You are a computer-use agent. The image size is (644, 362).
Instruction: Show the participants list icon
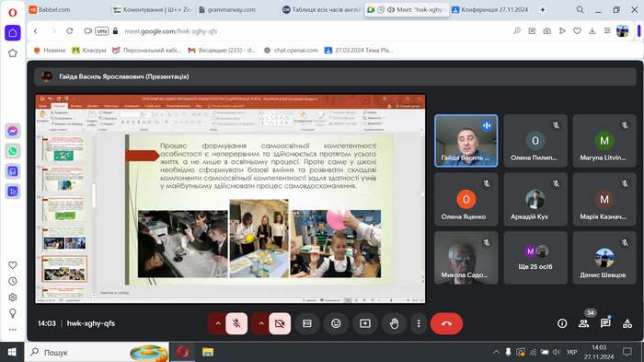[x=583, y=323]
